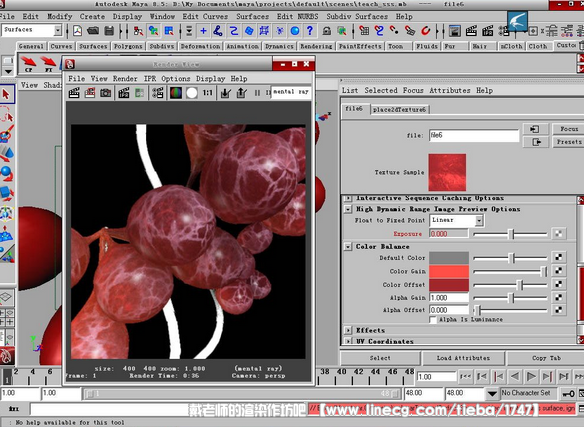Open the Float to Fixed Point Linear dropdown
584x427 pixels.
click(x=479, y=220)
